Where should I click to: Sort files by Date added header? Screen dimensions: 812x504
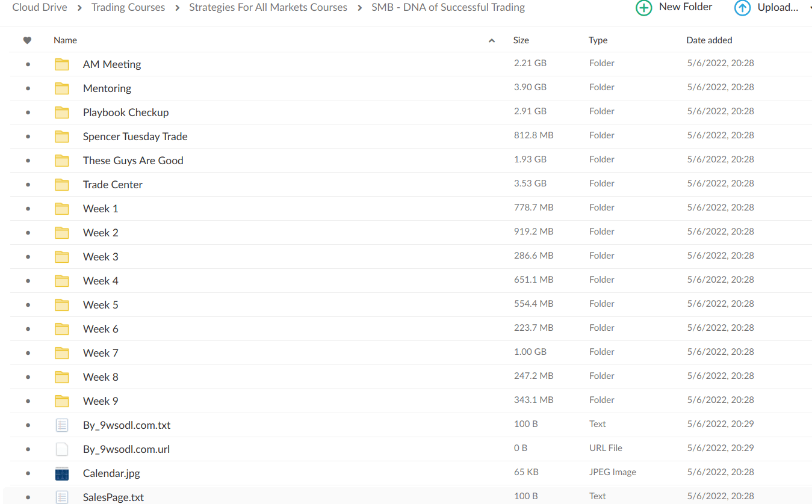pyautogui.click(x=709, y=40)
